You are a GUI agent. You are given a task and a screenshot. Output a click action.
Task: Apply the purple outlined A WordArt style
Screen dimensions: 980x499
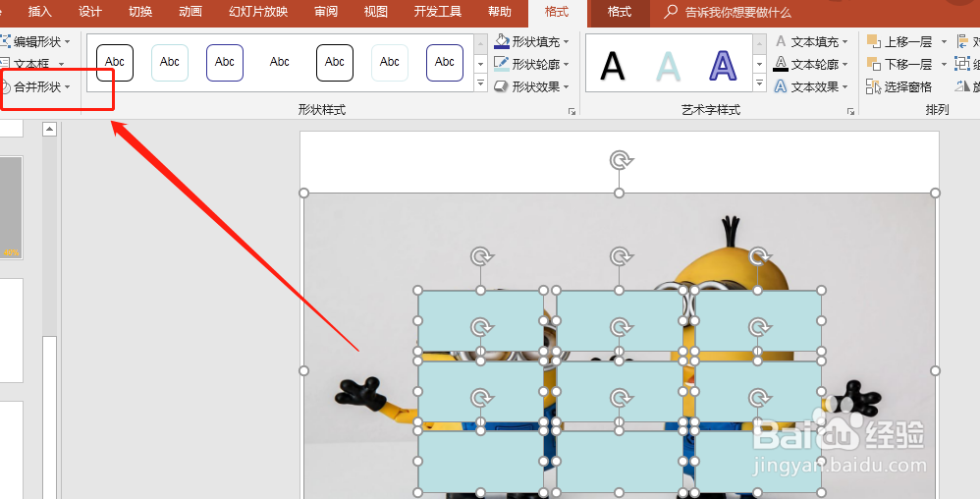pyautogui.click(x=723, y=66)
